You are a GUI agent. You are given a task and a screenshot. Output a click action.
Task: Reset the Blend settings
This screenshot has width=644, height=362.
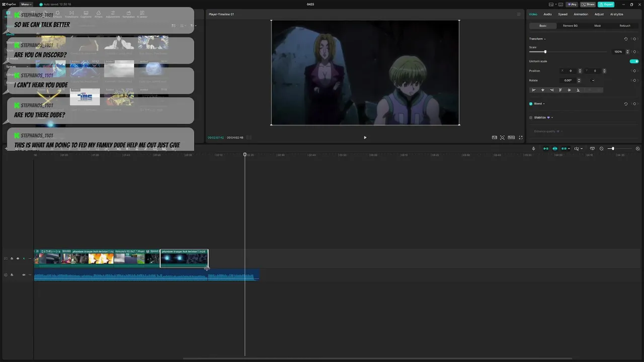pos(626,104)
